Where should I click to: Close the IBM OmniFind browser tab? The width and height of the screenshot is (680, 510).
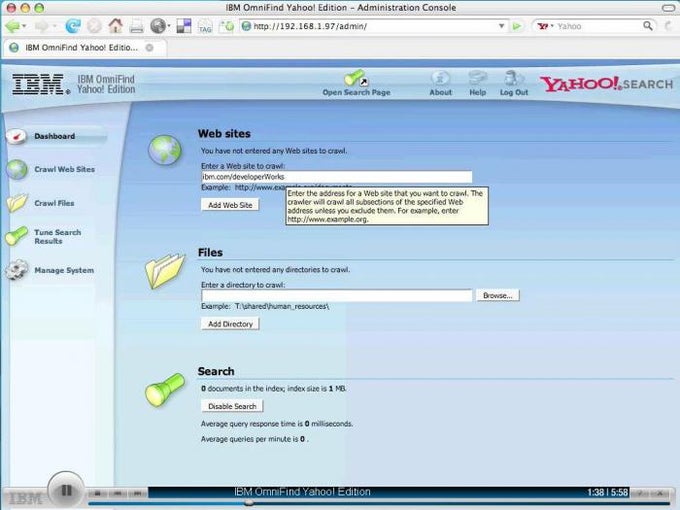coord(150,48)
